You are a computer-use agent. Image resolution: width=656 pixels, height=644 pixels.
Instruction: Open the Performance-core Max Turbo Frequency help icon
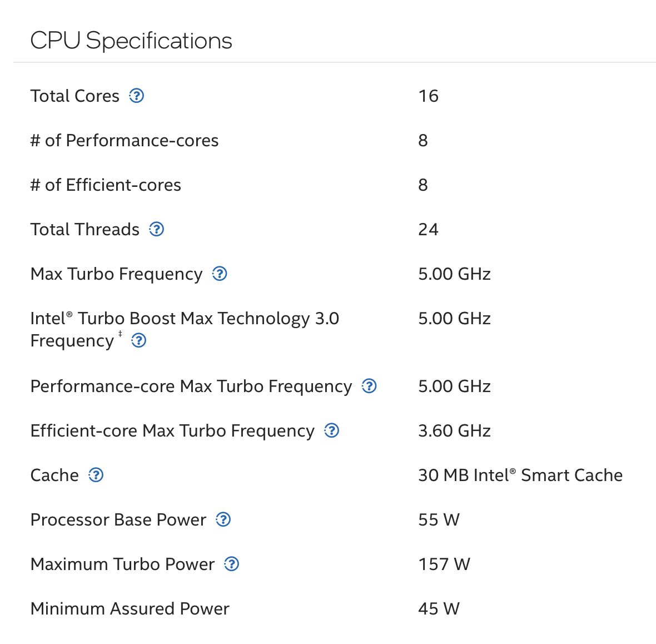tap(369, 386)
